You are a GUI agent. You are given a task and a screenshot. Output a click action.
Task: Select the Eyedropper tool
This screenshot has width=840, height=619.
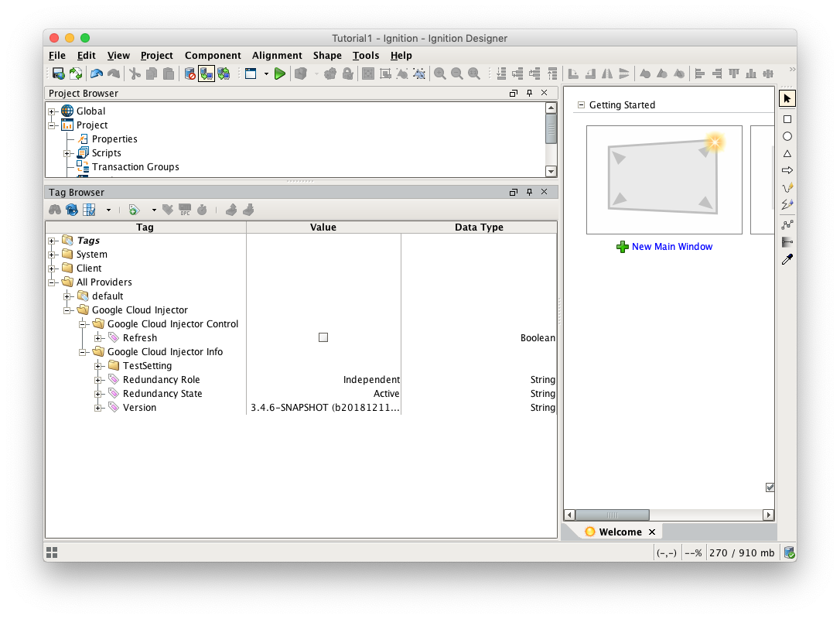[x=787, y=260]
